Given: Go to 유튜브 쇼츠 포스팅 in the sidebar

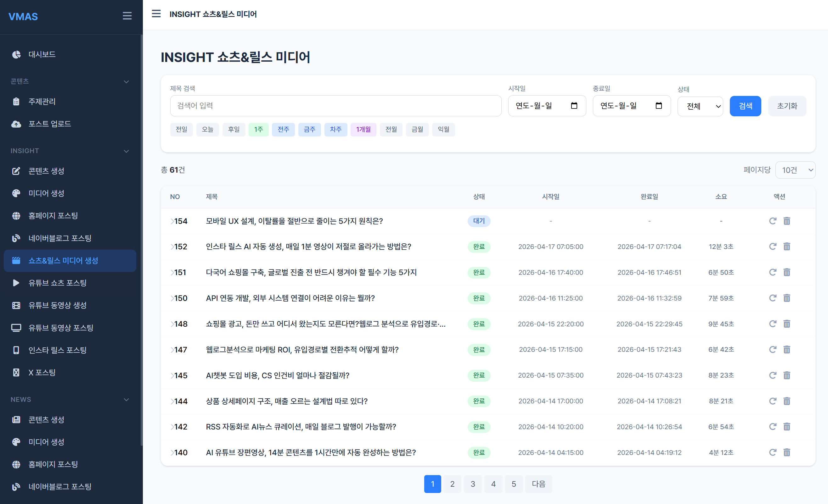Looking at the screenshot, I should 57,283.
